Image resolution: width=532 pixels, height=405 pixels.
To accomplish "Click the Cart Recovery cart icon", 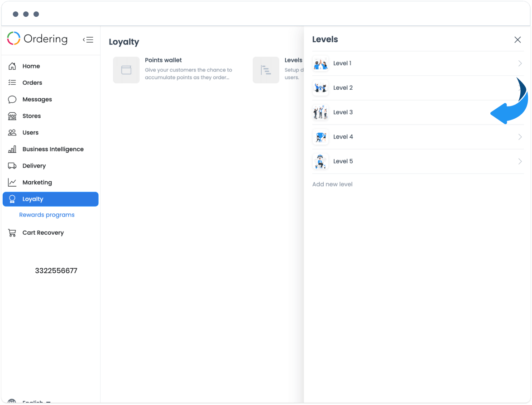I will [x=12, y=232].
